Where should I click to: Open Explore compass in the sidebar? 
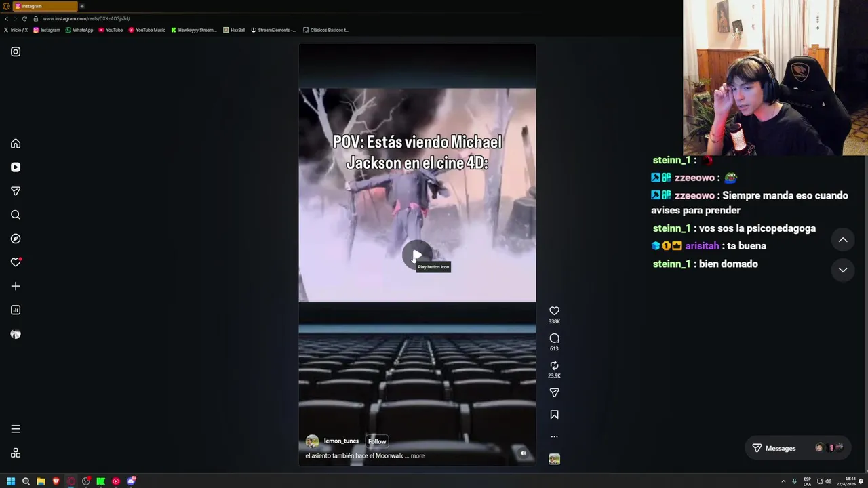click(x=16, y=239)
